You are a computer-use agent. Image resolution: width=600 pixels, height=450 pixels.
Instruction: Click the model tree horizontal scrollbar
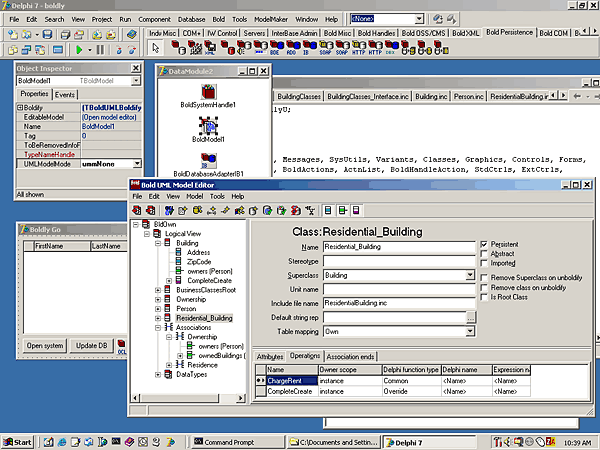pos(188,398)
